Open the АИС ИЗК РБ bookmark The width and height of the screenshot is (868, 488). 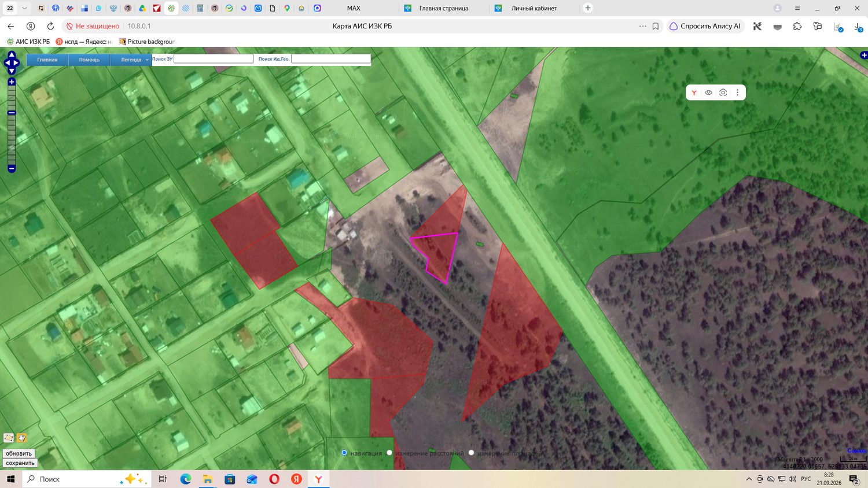[28, 42]
